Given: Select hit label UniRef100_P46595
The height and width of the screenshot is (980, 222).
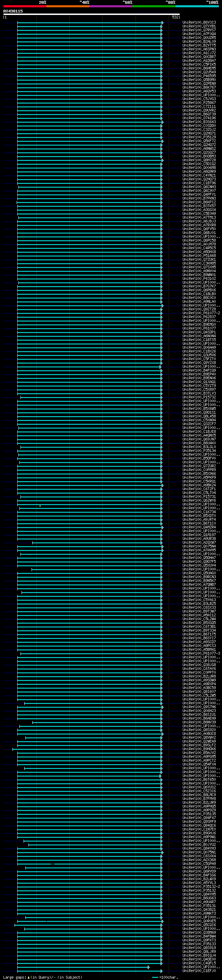Looking at the screenshot, I should click(x=199, y=76).
